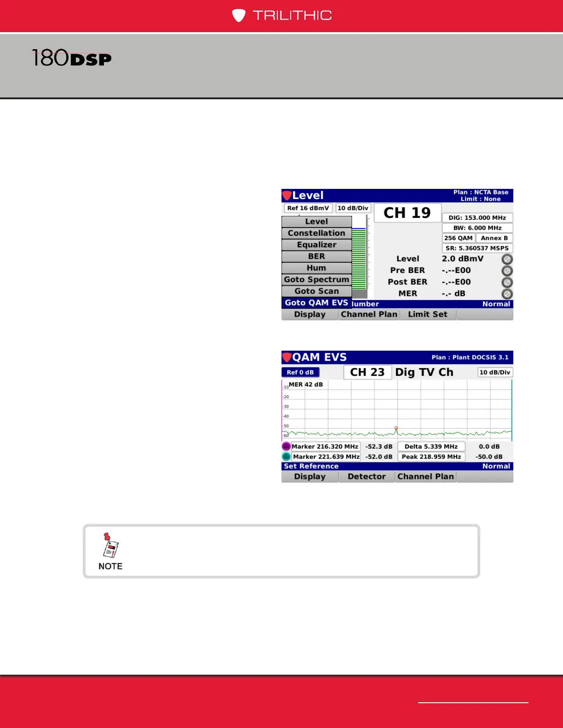Click the limit status icon for Level row

(507, 259)
